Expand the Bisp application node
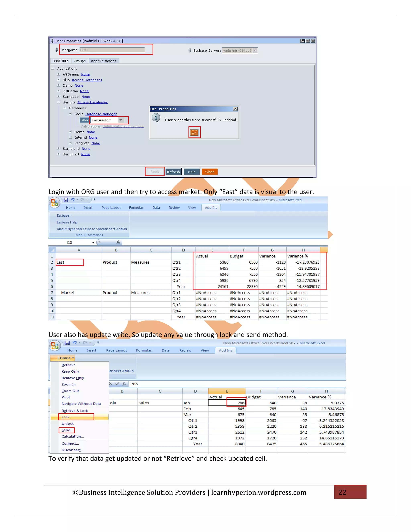Image resolution: width=411 pixels, height=532 pixels. tap(58, 80)
